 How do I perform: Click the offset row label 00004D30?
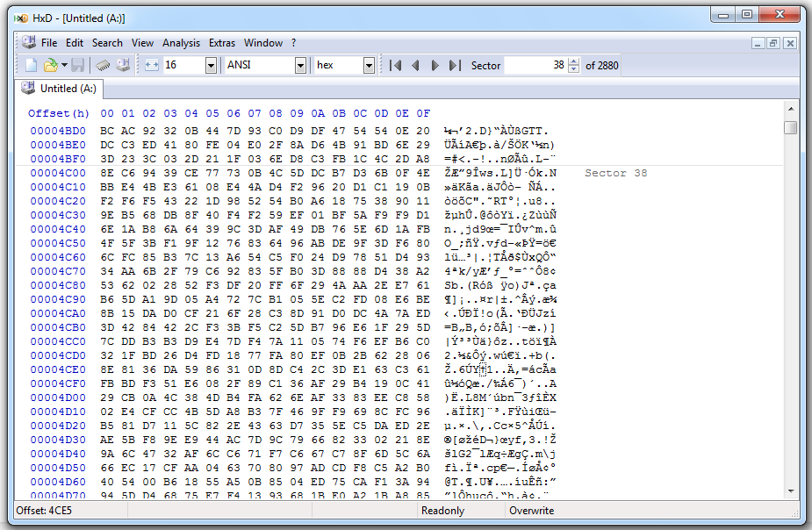(x=58, y=440)
